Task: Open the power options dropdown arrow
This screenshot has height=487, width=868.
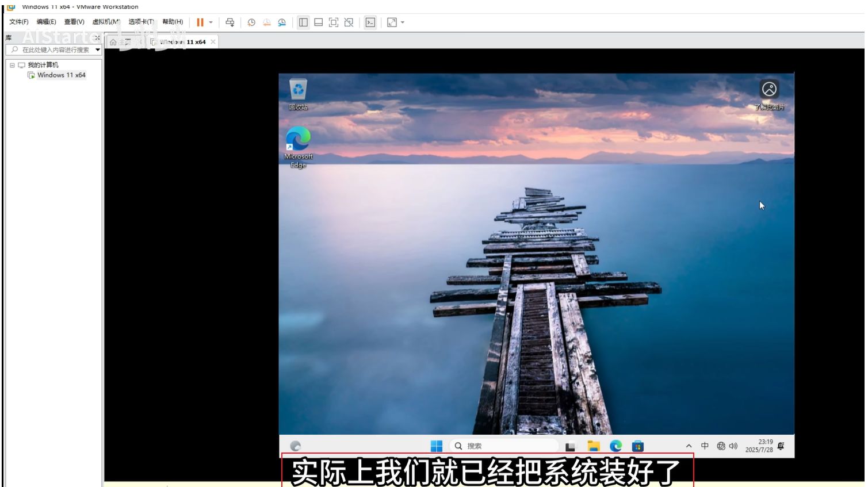Action: click(x=211, y=22)
